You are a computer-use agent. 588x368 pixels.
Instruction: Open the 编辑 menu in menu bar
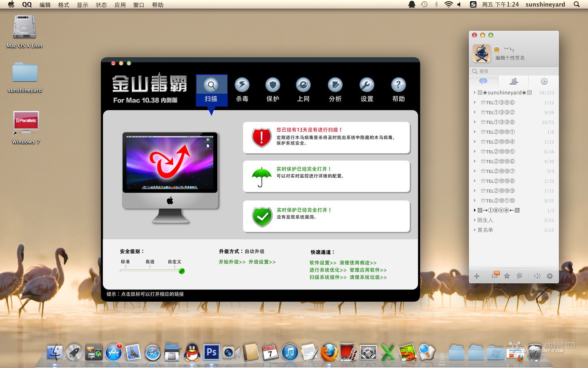click(x=45, y=5)
